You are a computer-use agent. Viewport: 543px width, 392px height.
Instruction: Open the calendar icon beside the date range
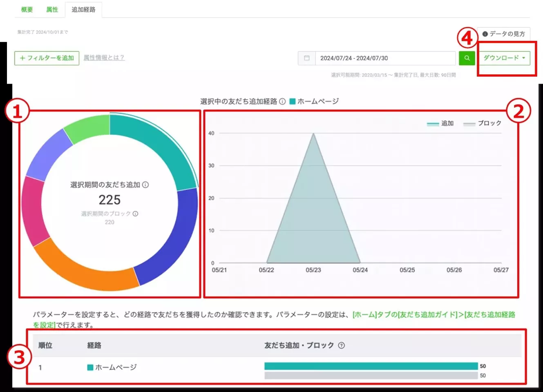coord(306,58)
